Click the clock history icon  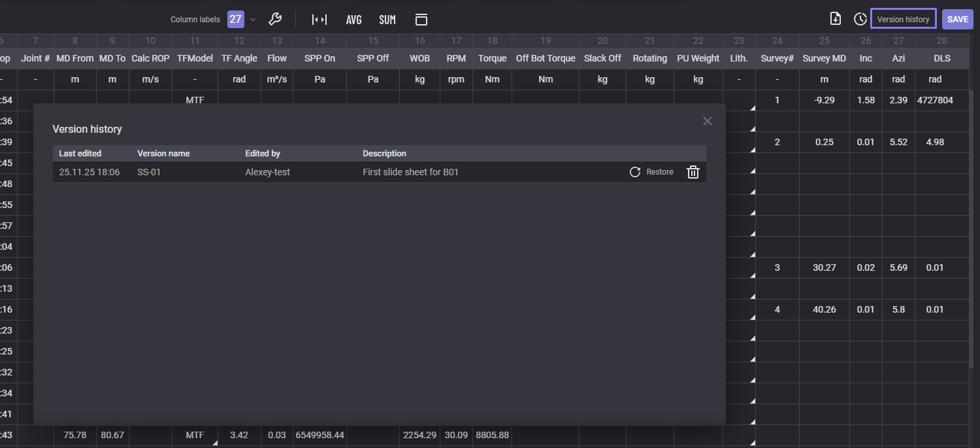click(860, 19)
